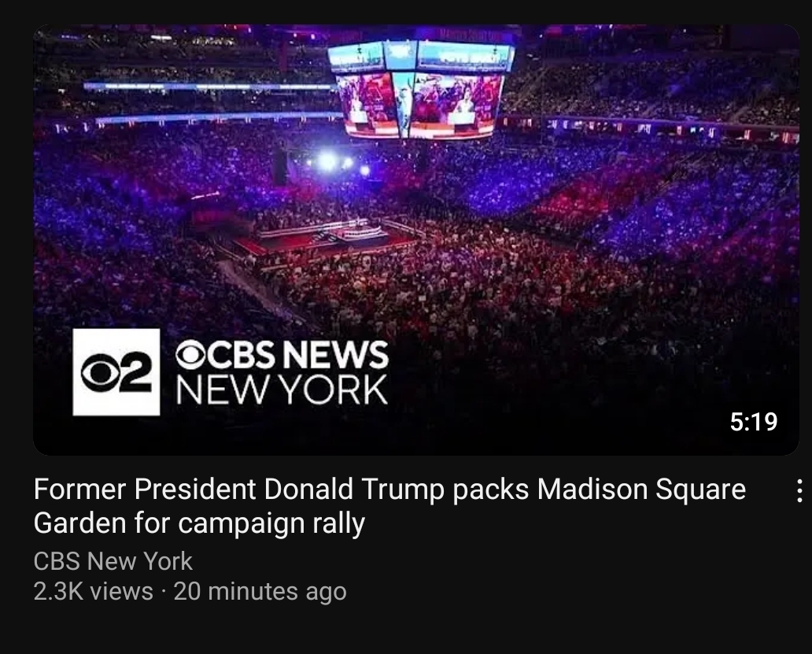Screen dimensions: 812x654
Task: Visit the CBS New York channel
Action: point(113,561)
